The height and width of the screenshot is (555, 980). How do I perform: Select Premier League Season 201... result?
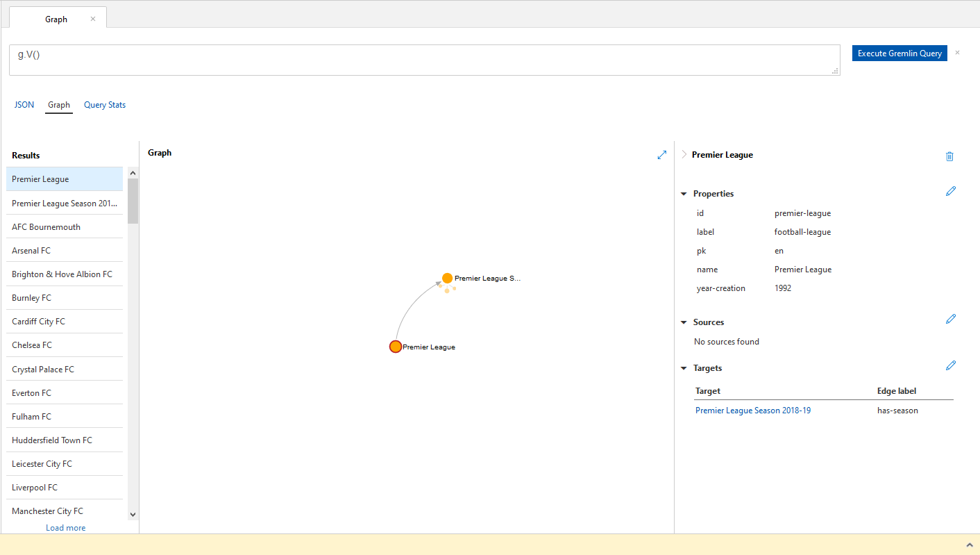65,204
